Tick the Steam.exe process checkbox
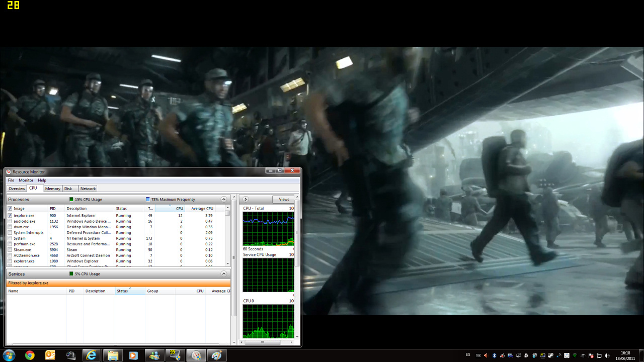The height and width of the screenshot is (362, 644). point(10,250)
